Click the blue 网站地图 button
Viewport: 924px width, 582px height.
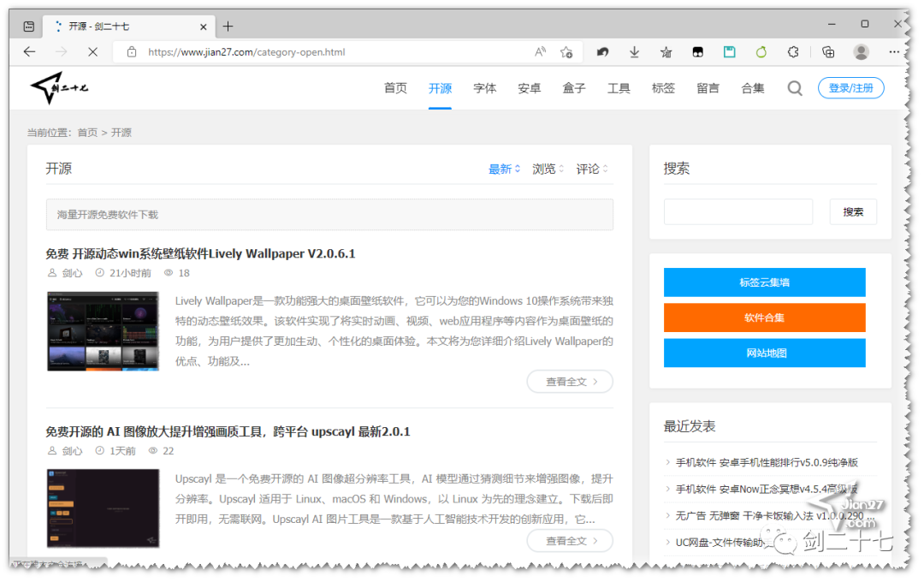coord(764,353)
